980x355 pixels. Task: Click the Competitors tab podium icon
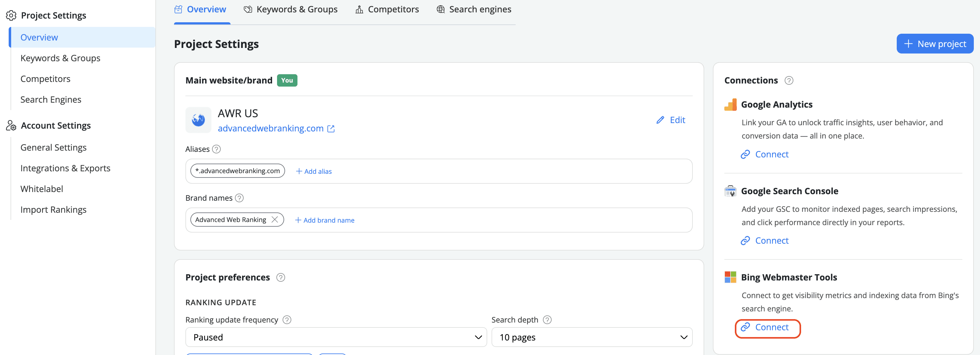(x=359, y=10)
